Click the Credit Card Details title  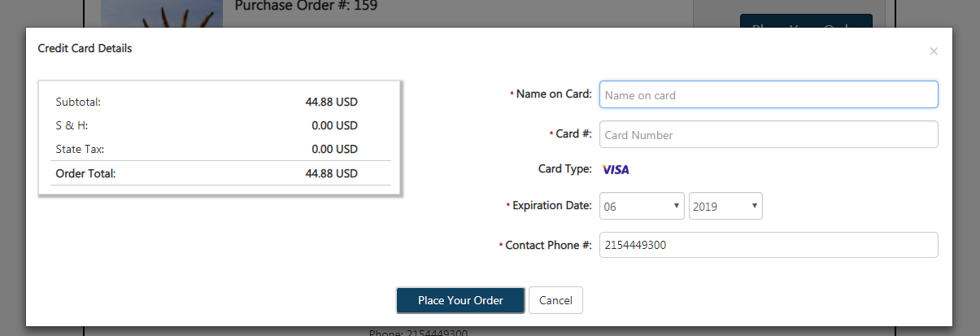tap(85, 49)
